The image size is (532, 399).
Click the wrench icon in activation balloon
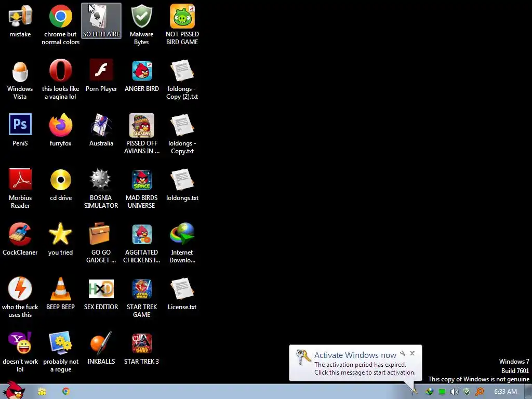[x=403, y=353]
